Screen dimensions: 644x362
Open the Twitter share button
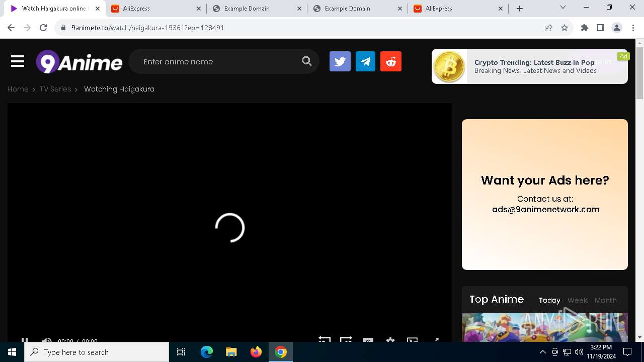(x=340, y=61)
